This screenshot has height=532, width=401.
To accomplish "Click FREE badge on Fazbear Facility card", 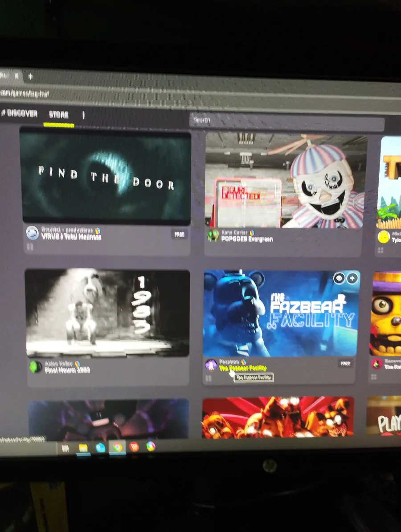I will click(345, 363).
